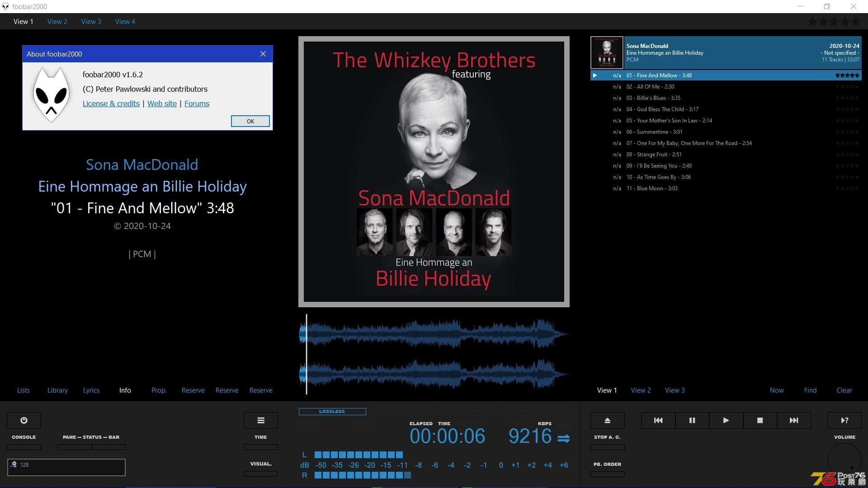Image resolution: width=868 pixels, height=488 pixels.
Task: Rate track 06 - Summertime stars
Action: point(847,132)
